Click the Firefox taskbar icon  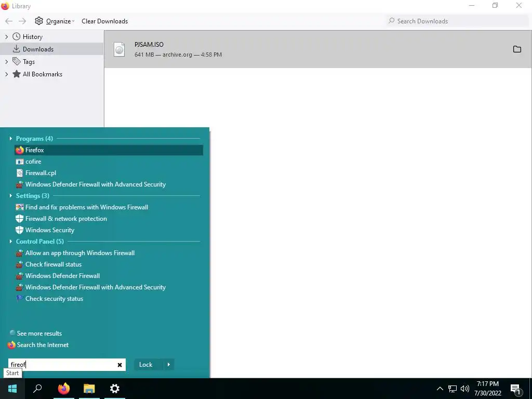point(64,389)
